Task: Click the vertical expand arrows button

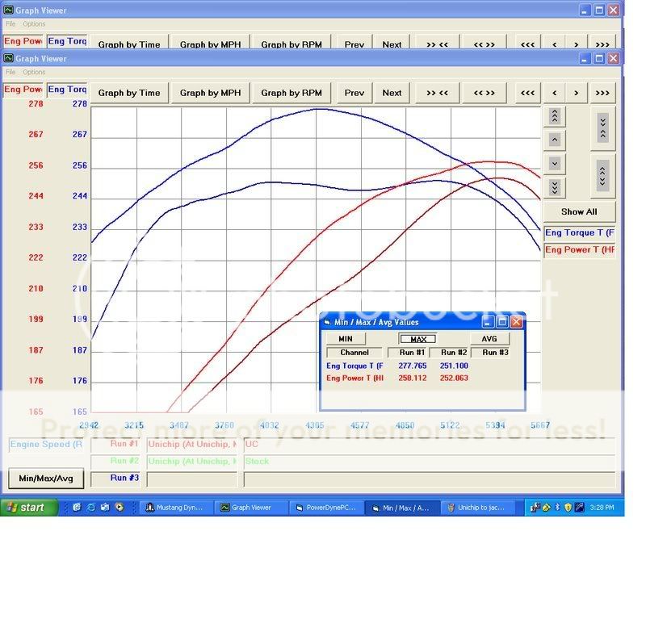Action: coord(603,174)
